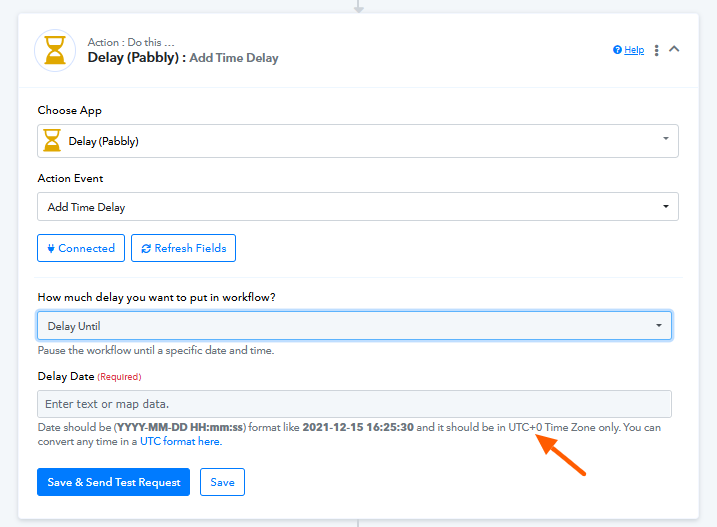This screenshot has width=717, height=527.
Task: Click the Connected button with plug icon
Action: 81,248
